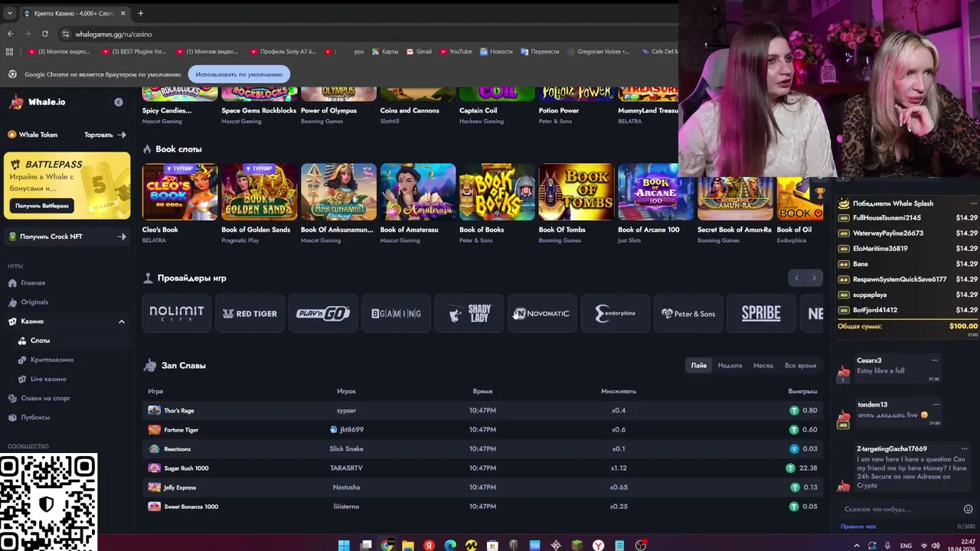Select Spribe provider logo
This screenshot has height=551, width=980.
(x=761, y=313)
